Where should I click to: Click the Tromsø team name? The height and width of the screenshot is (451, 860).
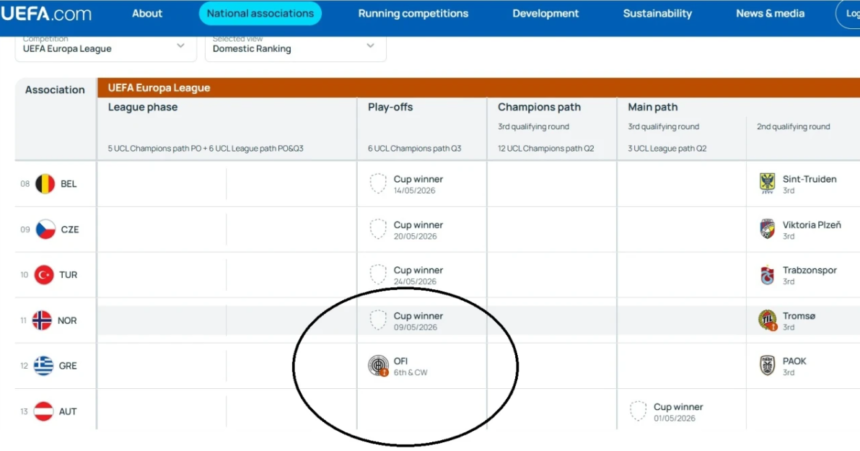[x=799, y=316]
